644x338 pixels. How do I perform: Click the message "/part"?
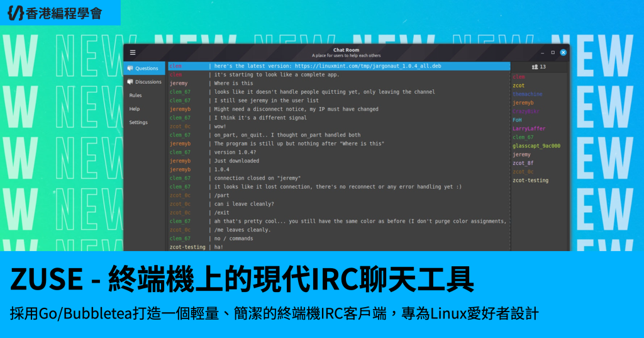point(221,195)
